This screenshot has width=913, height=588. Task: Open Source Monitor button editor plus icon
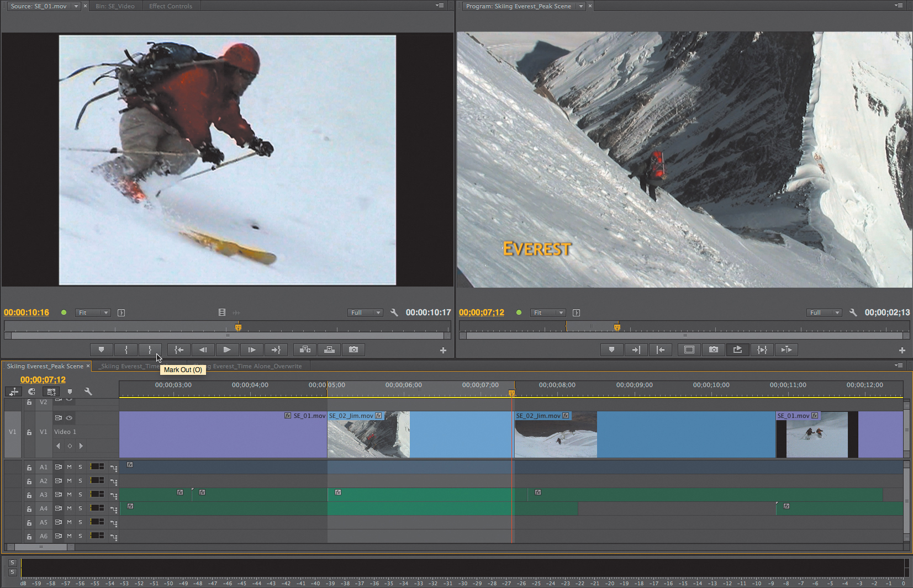pyautogui.click(x=443, y=350)
